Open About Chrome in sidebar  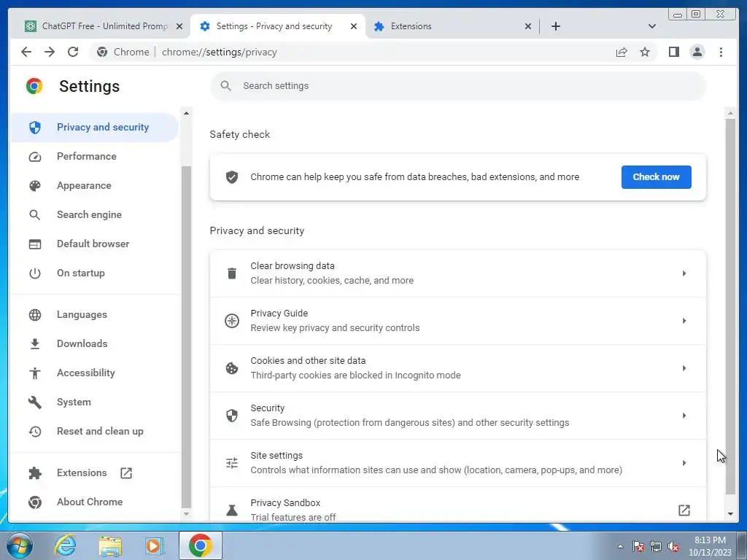[94, 502]
